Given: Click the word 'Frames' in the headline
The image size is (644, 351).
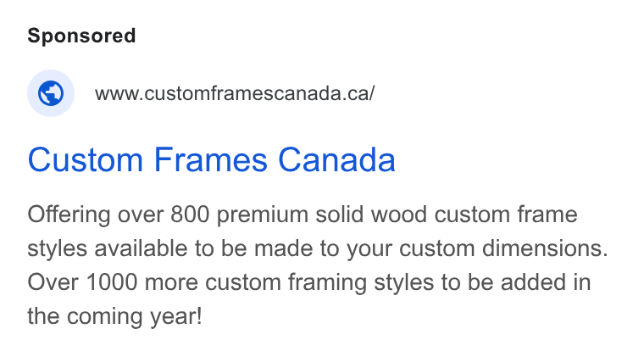Looking at the screenshot, I should 211,160.
